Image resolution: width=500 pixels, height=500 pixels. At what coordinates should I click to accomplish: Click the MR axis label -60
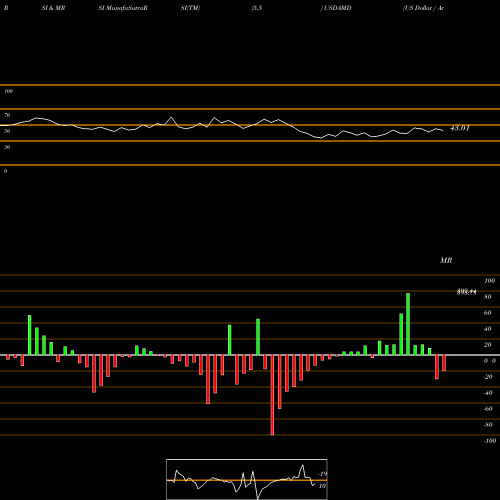(488, 409)
